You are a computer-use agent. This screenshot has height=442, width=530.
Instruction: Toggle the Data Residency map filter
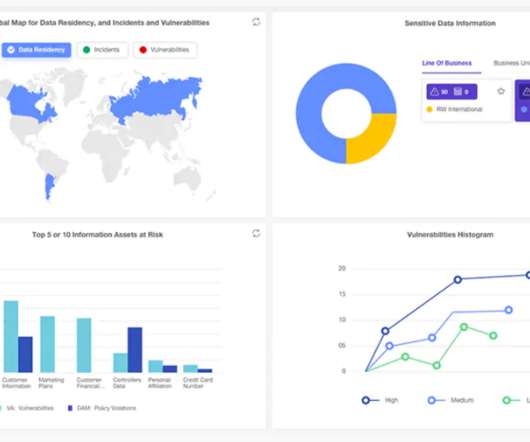37,50
